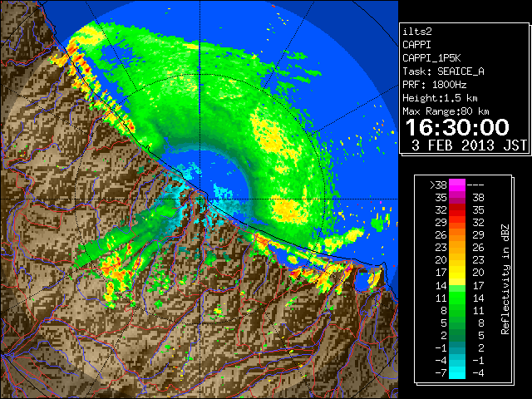Click the orange 26 legend color

tap(457, 234)
